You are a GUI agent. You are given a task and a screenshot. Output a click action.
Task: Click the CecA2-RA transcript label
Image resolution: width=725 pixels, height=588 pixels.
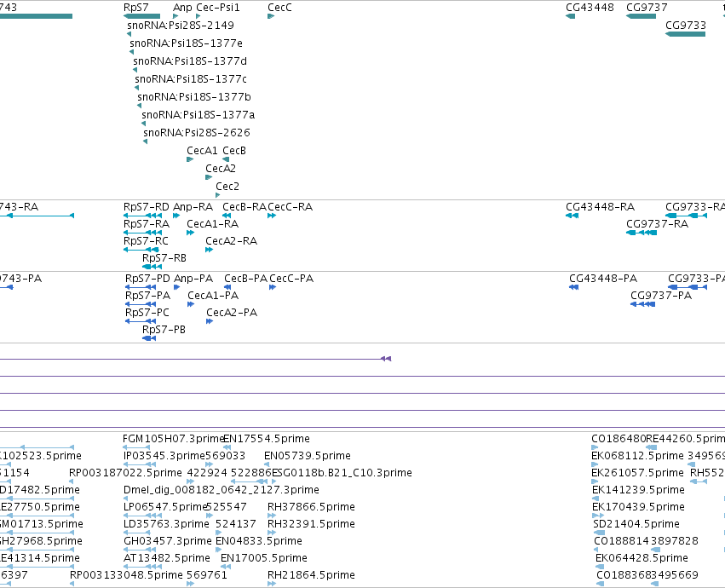click(x=231, y=241)
